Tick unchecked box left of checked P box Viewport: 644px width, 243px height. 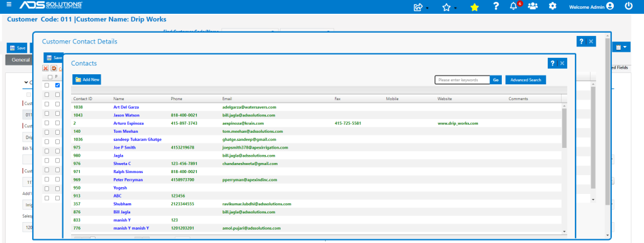[47, 85]
